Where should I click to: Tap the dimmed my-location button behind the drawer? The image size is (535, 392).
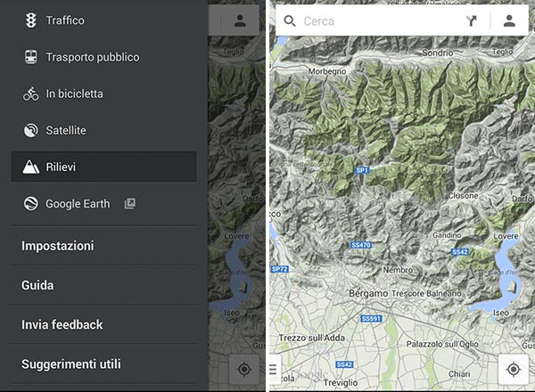click(x=244, y=370)
